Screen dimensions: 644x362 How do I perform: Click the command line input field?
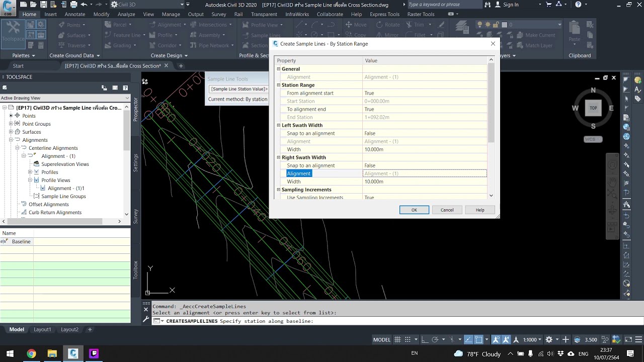pyautogui.click(x=397, y=321)
